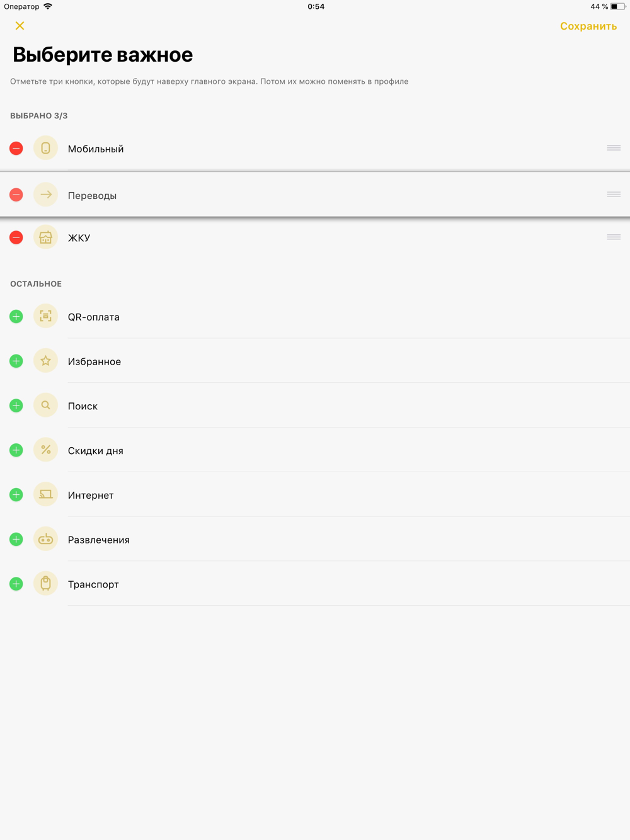Click the ЖКУ house icon
This screenshot has height=840, width=630.
45,237
